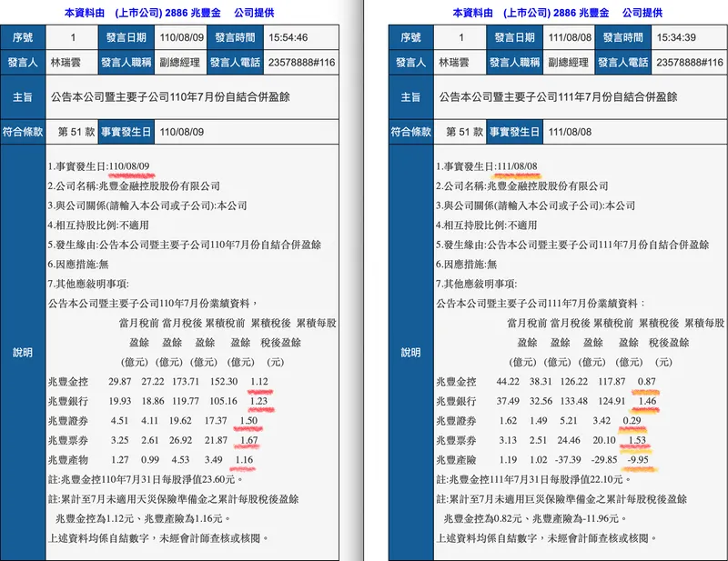Select the cumulative after-tax value 117.87
Screen dimensions: 728x561
point(612,381)
